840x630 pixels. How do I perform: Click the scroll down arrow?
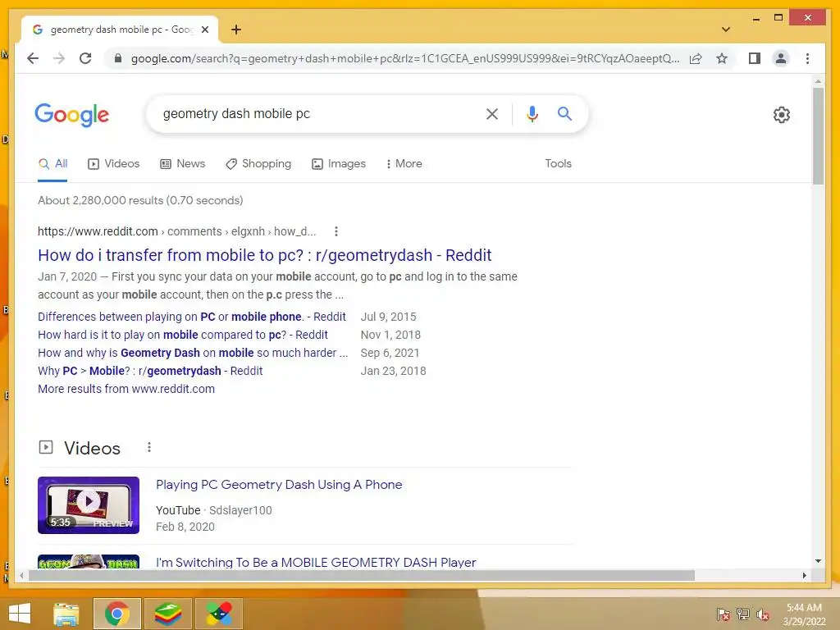[x=818, y=561]
